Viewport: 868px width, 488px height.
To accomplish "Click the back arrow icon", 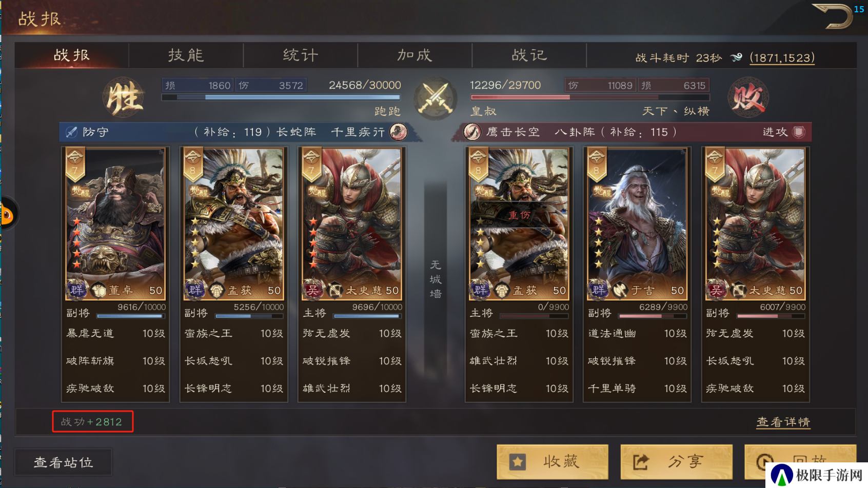I will point(832,16).
